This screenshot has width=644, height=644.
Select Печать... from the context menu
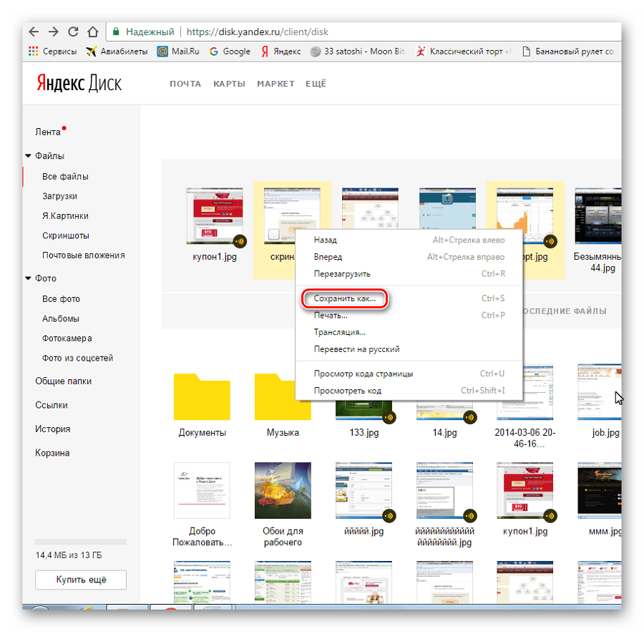[x=331, y=316]
